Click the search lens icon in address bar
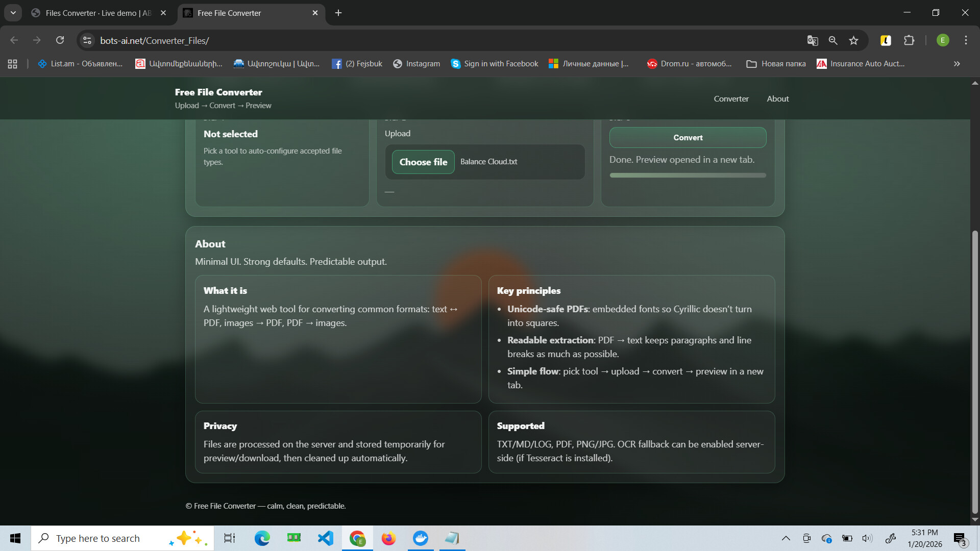Viewport: 980px width, 551px height. click(833, 40)
